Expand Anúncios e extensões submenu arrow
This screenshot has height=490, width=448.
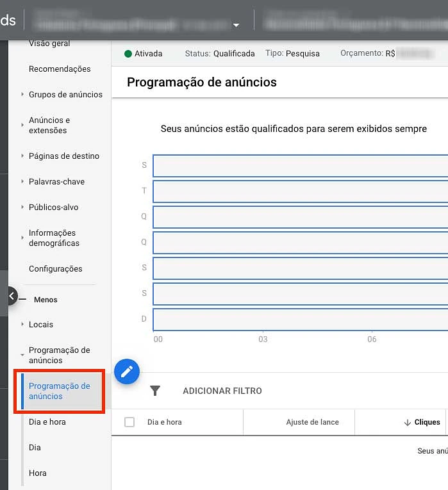(22, 125)
